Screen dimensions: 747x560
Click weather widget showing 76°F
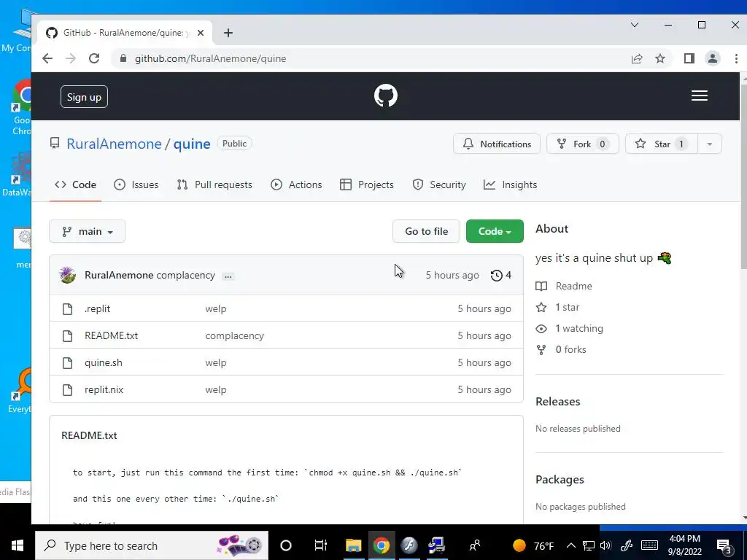(533, 545)
